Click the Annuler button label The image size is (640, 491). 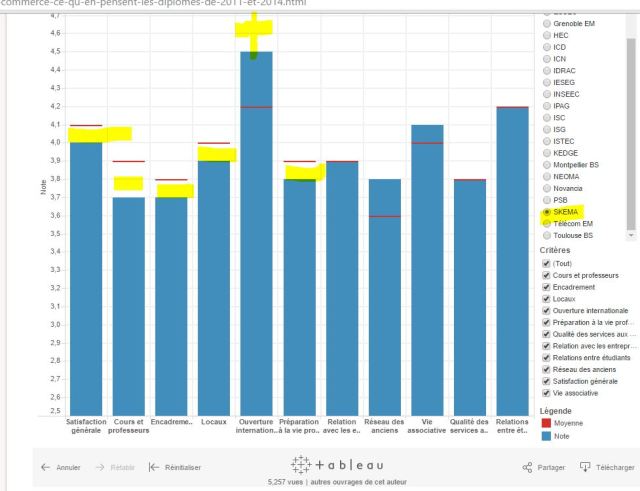tap(68, 468)
